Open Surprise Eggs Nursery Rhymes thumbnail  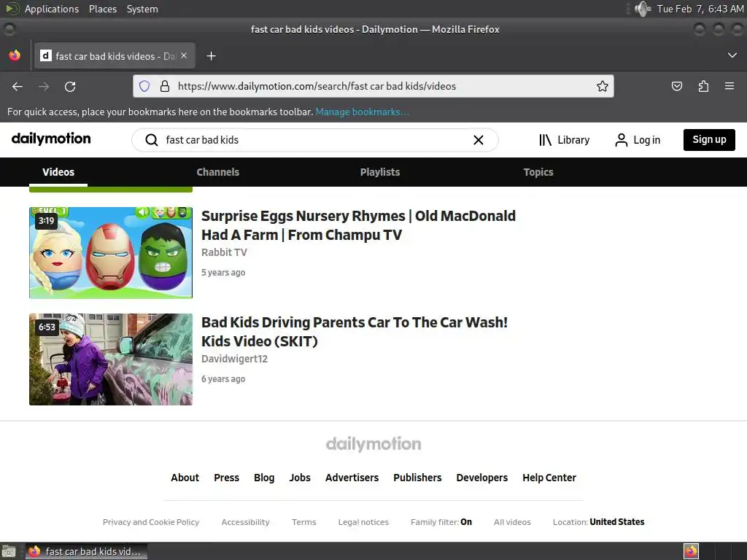point(111,253)
